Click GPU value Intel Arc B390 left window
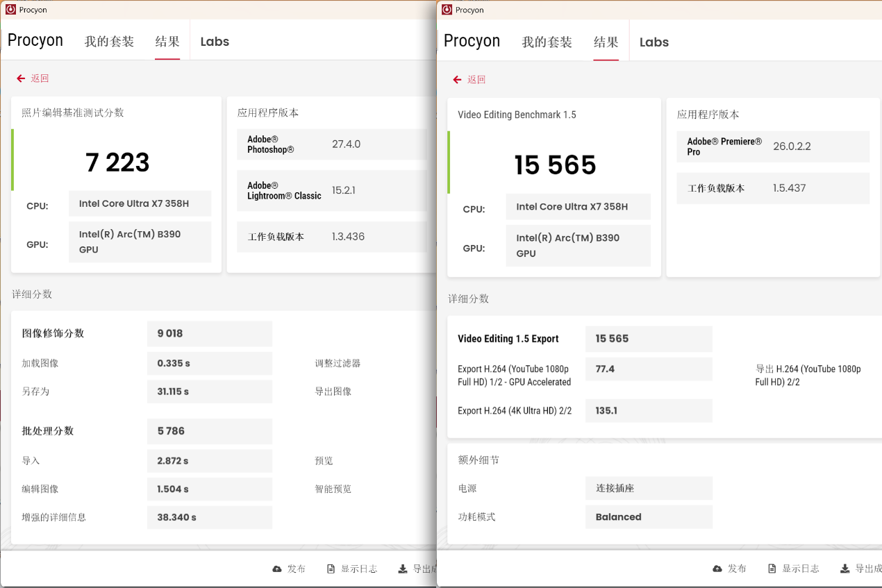Viewport: 882px width, 588px height. coord(140,242)
